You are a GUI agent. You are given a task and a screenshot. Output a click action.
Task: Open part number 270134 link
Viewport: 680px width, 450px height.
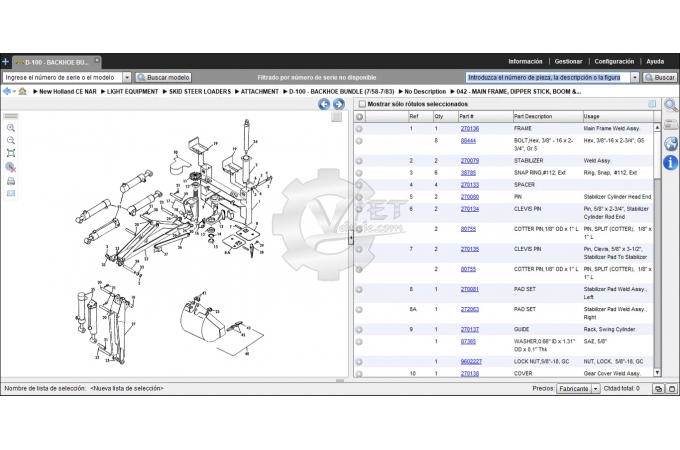click(470, 209)
